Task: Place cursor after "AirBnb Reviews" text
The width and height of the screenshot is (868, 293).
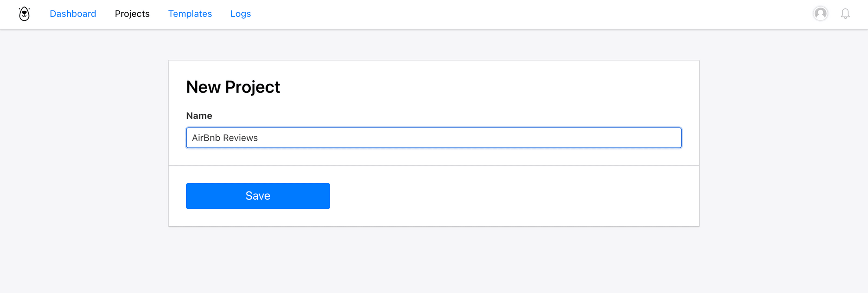Action: (259, 138)
